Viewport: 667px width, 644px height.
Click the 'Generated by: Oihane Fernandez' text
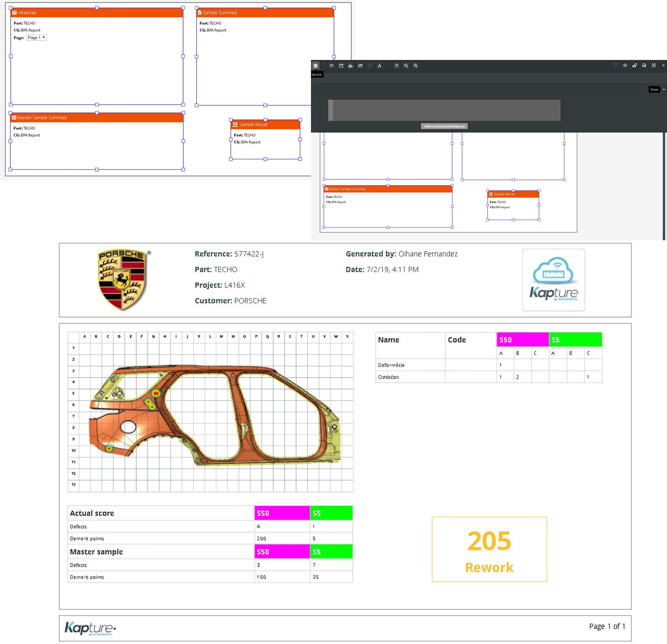point(402,254)
